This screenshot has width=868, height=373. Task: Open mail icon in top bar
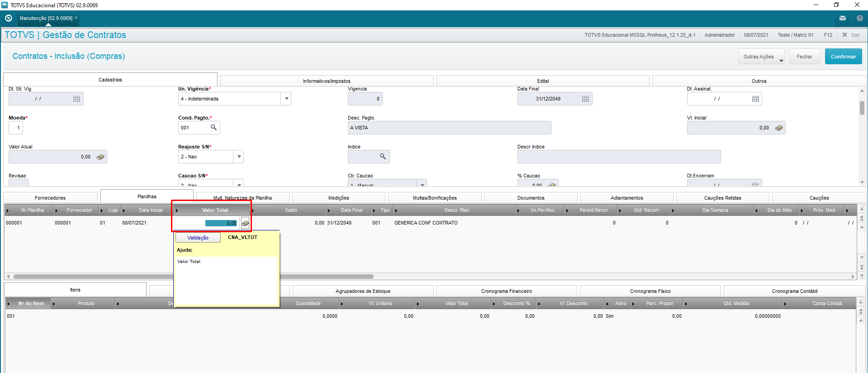point(842,18)
